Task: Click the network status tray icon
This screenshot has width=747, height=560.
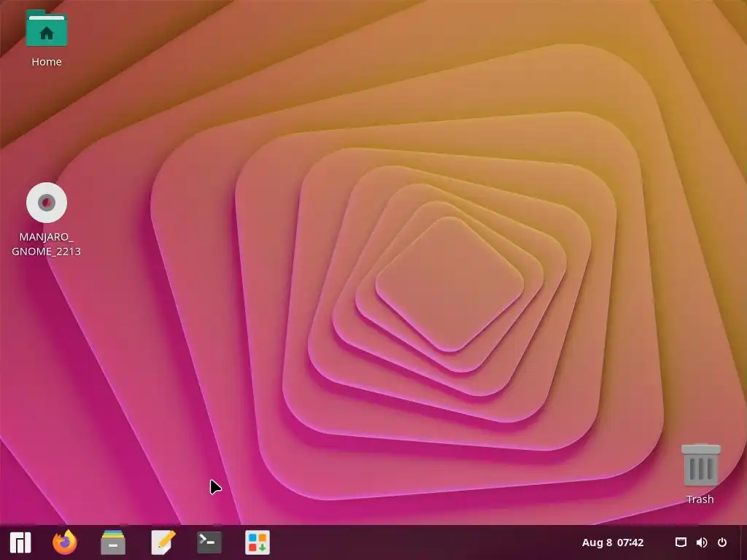Action: point(681,542)
